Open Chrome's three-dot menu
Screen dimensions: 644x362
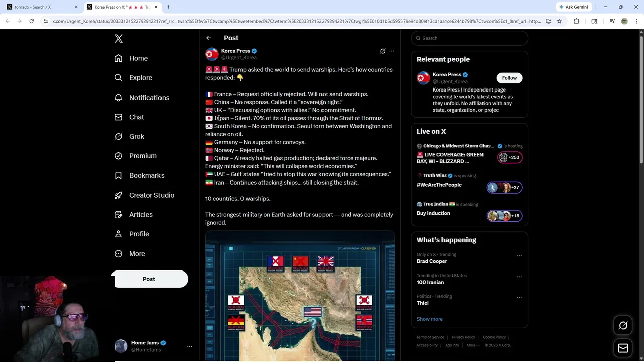coord(636,21)
